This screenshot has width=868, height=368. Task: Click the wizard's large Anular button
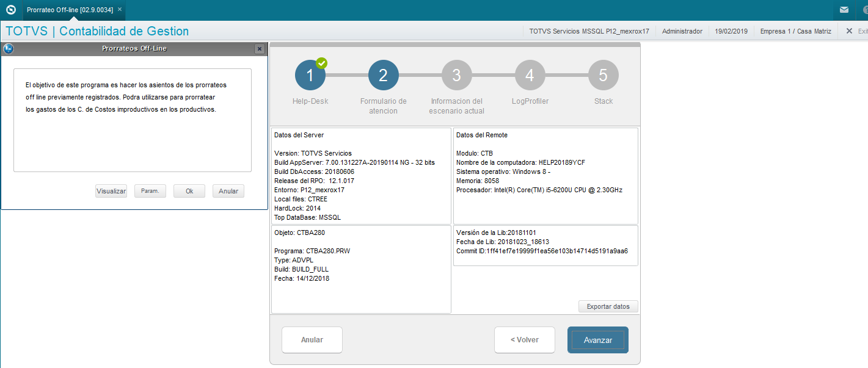tap(312, 340)
